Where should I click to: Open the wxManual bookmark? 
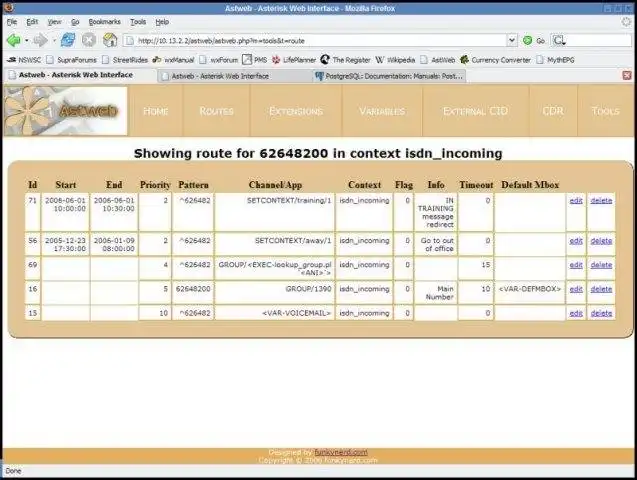point(173,60)
